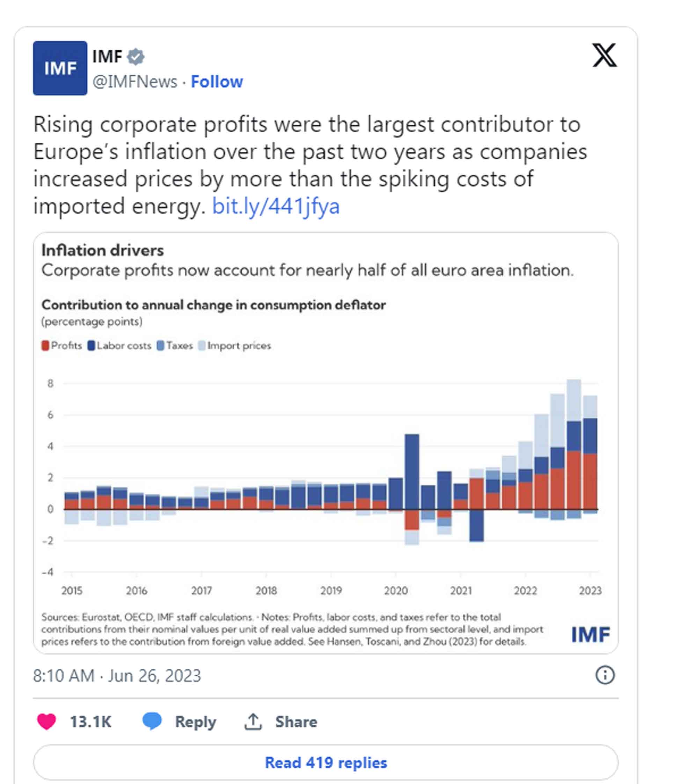
Task: Open the bit.ly/441jfya link
Action: (x=276, y=206)
